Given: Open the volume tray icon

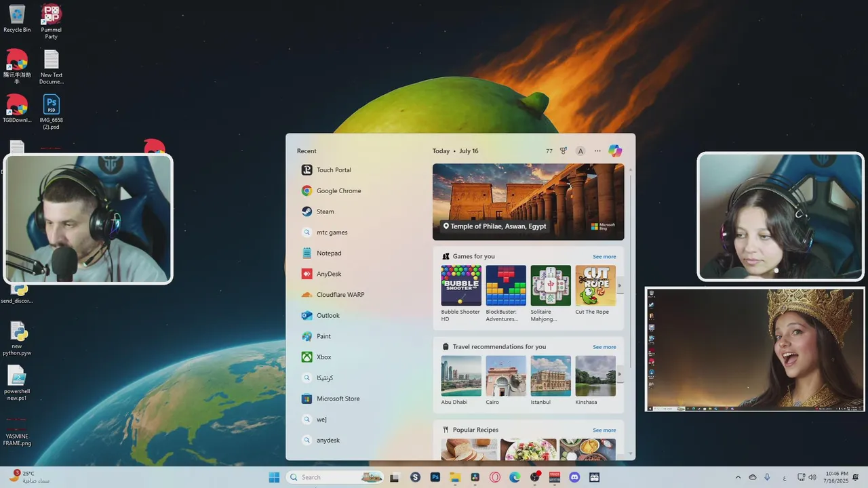Looking at the screenshot, I should (x=812, y=477).
